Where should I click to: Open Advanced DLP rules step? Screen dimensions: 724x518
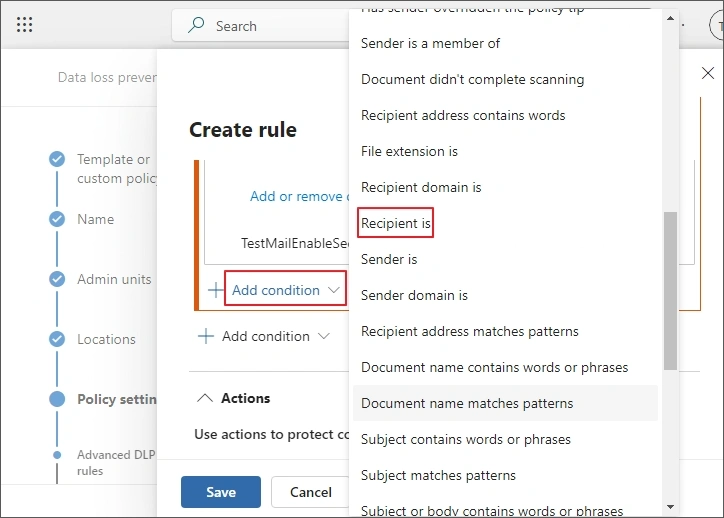click(x=116, y=463)
